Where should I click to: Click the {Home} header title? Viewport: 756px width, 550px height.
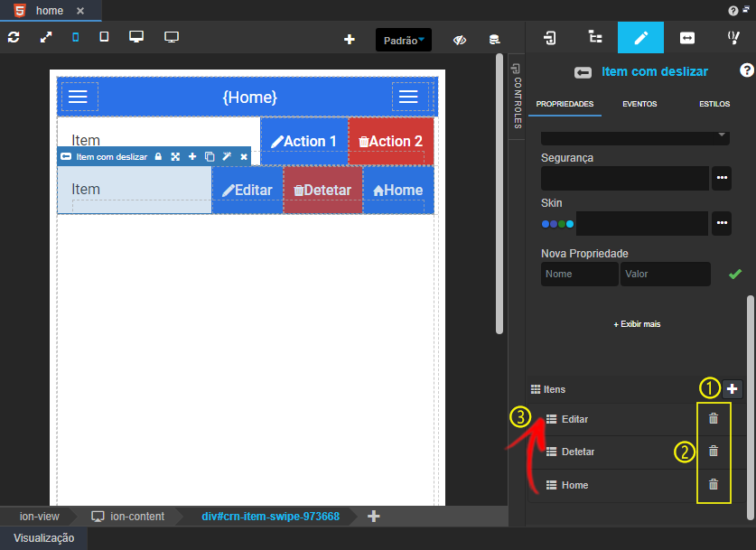pyautogui.click(x=250, y=98)
